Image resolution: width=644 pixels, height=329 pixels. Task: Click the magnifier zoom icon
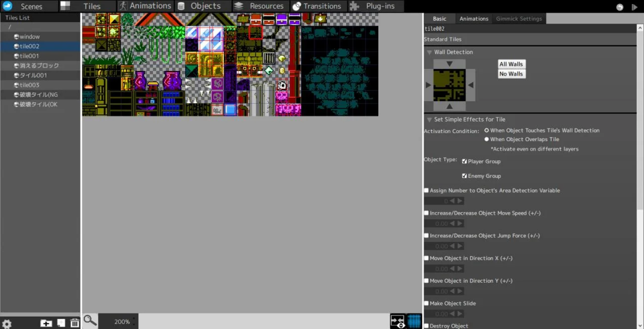[x=90, y=320]
